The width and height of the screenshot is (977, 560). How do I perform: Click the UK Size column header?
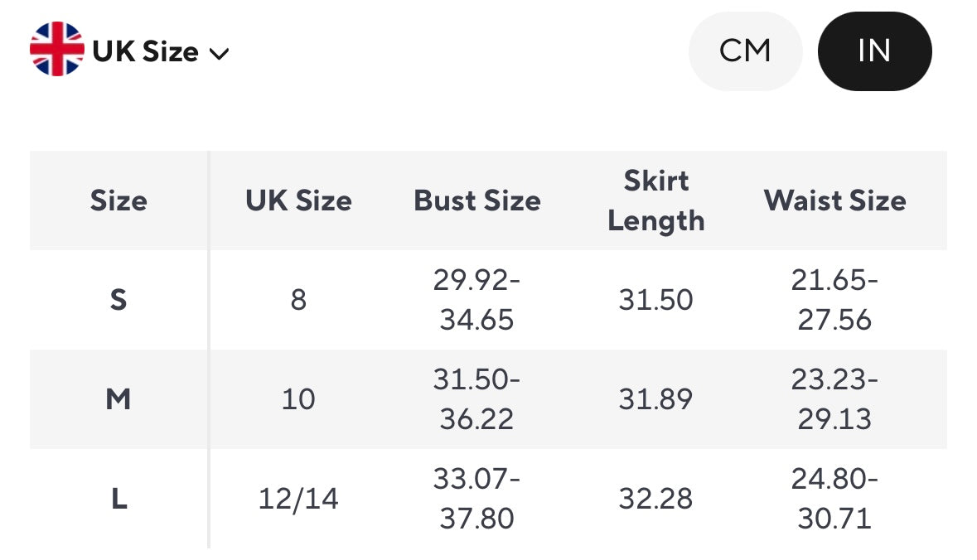pyautogui.click(x=298, y=200)
